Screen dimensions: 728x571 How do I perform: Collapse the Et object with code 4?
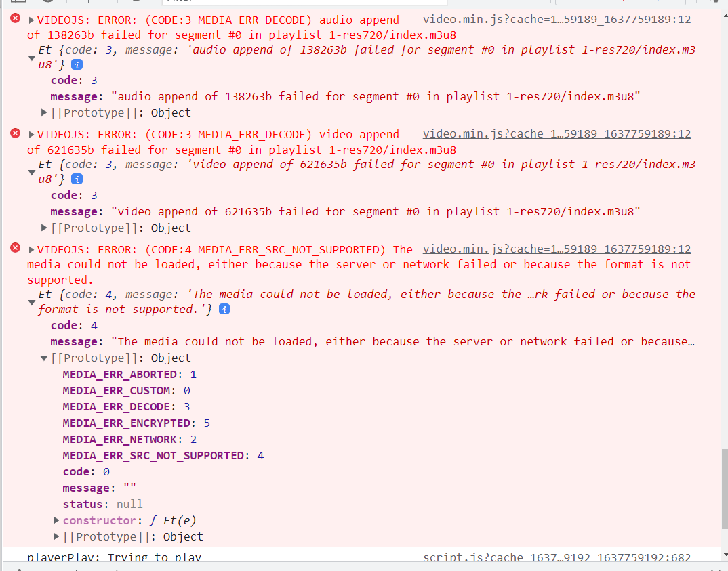click(32, 302)
